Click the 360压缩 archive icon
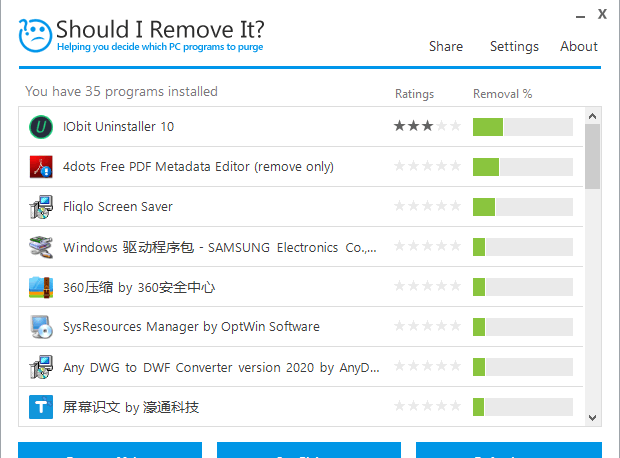Image resolution: width=620 pixels, height=458 pixels. click(x=41, y=287)
